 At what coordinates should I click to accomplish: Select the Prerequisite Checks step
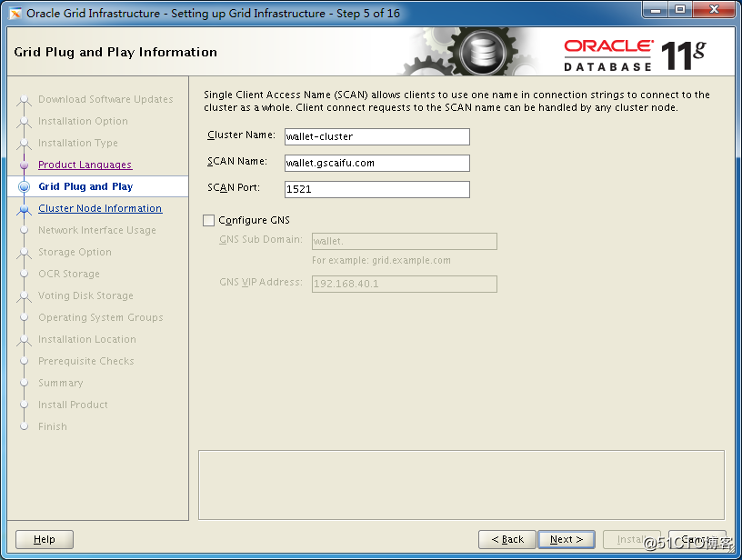tap(86, 361)
